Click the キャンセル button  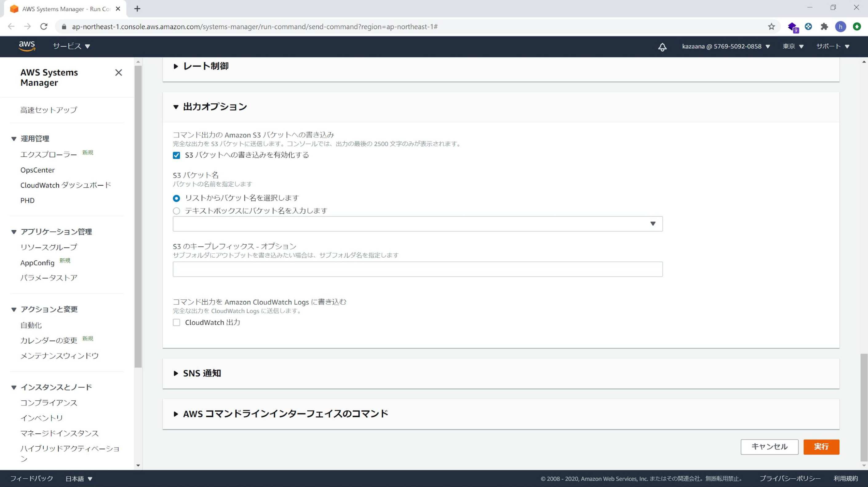click(769, 447)
